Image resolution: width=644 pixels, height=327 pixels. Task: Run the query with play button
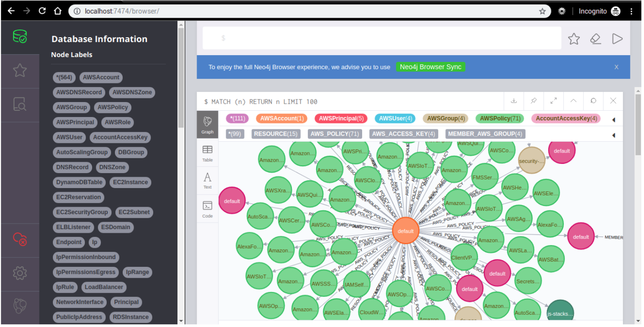tap(617, 39)
